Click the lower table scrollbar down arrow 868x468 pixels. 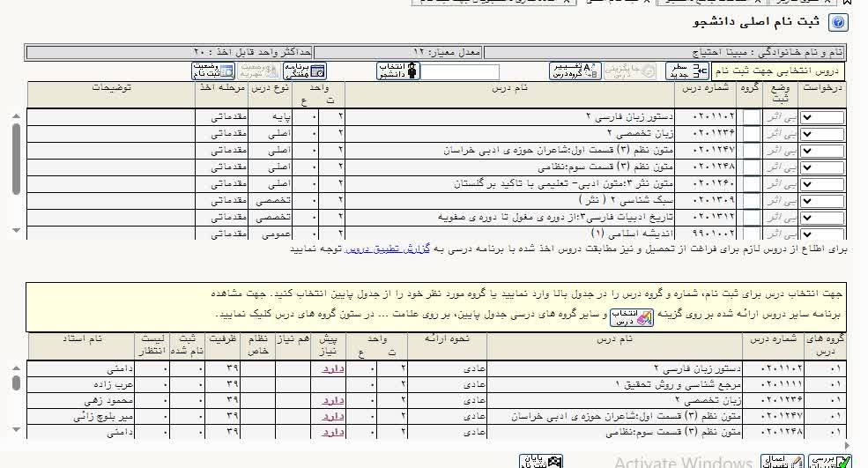click(15, 430)
